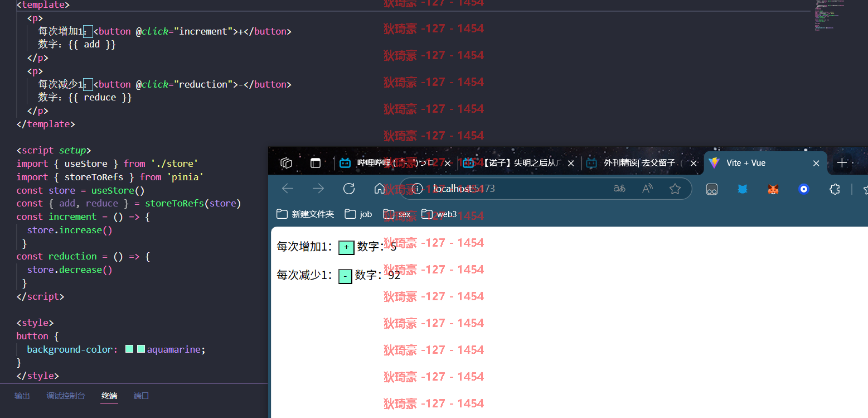The width and height of the screenshot is (868, 418).
Task: Open the 新建文件夹 bookmarks folder
Action: (x=306, y=214)
